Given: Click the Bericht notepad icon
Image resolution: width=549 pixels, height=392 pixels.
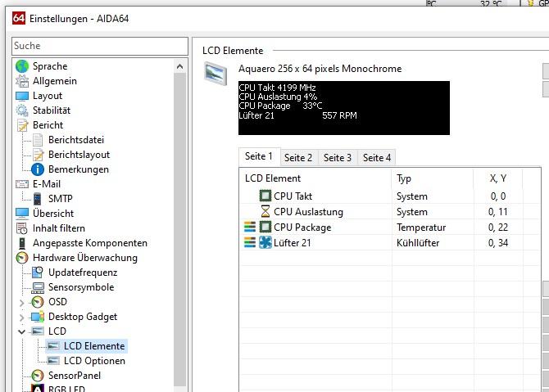Looking at the screenshot, I should coord(23,125).
